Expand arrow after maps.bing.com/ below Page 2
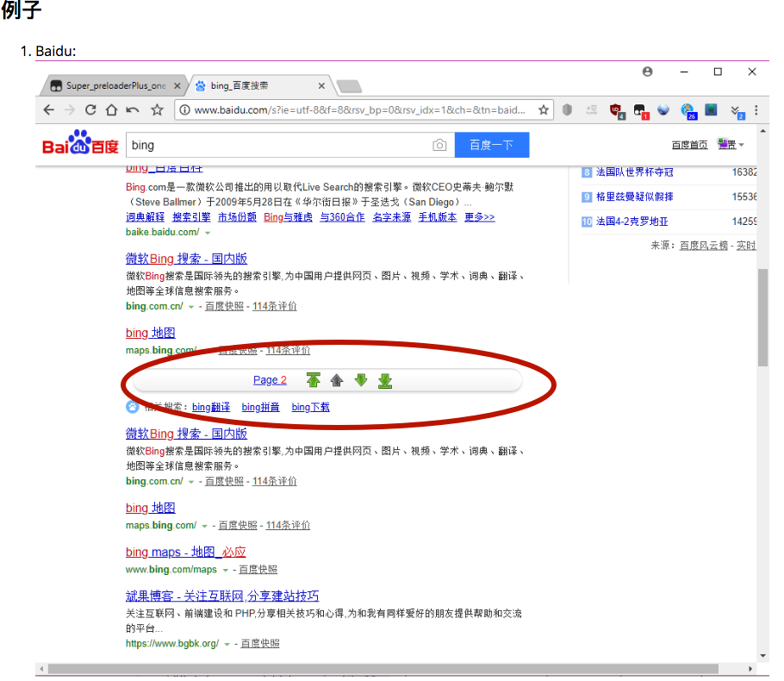The image size is (784, 681). [204, 526]
